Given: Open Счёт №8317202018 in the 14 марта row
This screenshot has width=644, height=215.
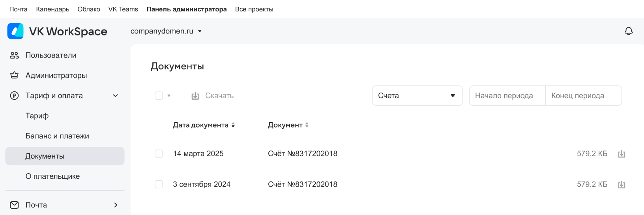Looking at the screenshot, I should pyautogui.click(x=303, y=154).
